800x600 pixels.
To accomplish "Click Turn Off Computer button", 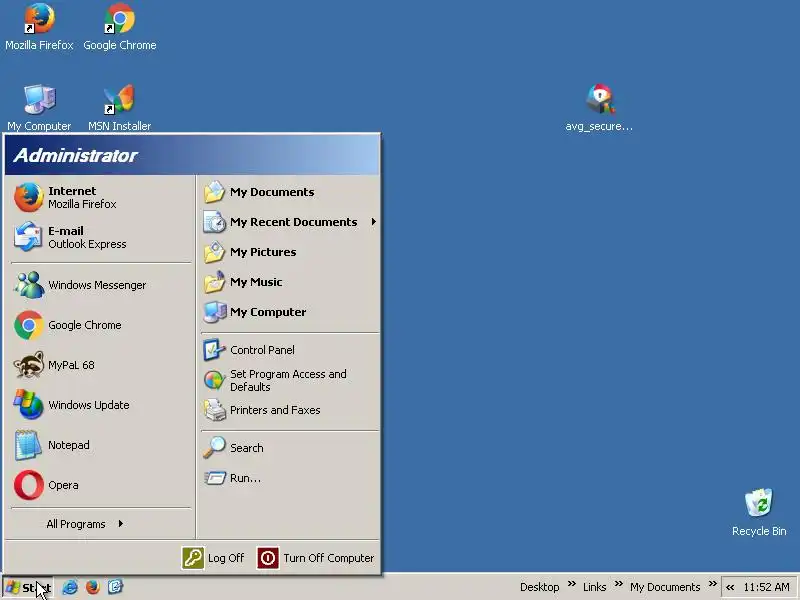I will click(316, 558).
